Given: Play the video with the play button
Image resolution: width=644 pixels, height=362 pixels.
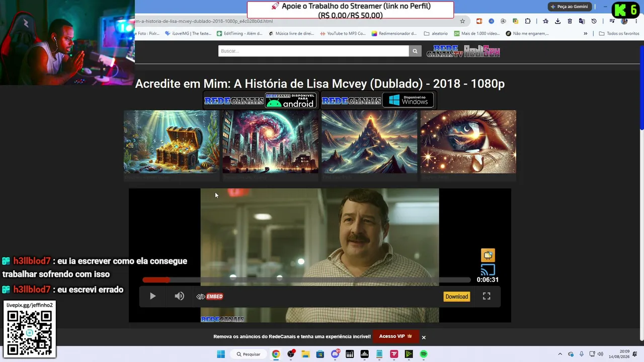Looking at the screenshot, I should (152, 296).
